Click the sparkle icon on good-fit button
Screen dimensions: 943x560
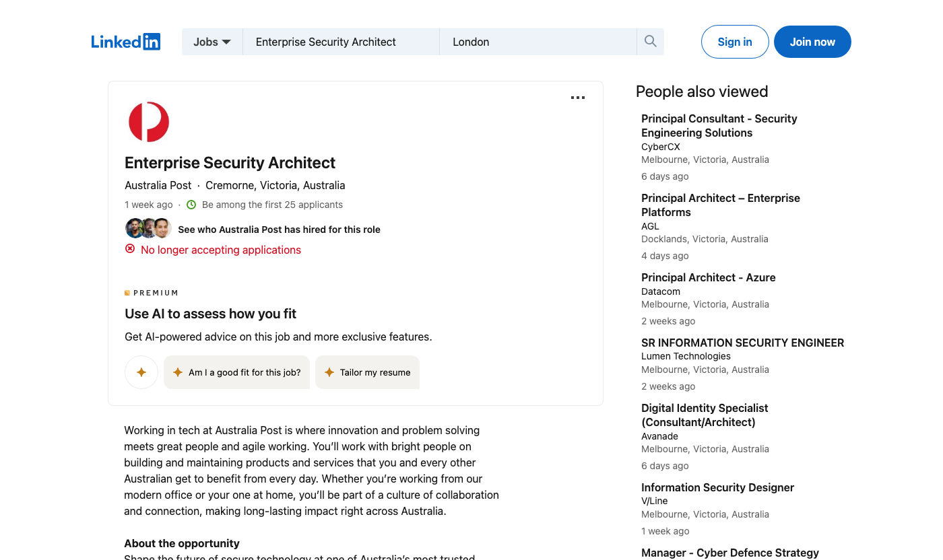[178, 372]
